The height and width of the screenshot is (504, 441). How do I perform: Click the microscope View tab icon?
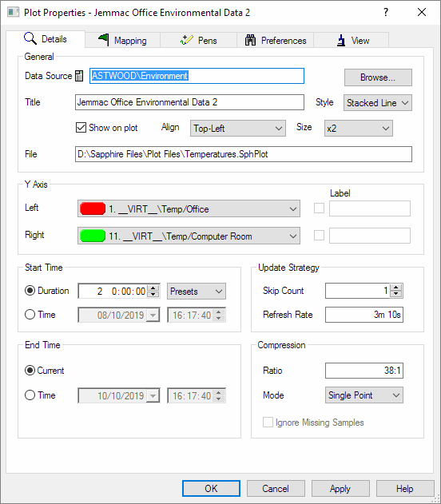(341, 41)
